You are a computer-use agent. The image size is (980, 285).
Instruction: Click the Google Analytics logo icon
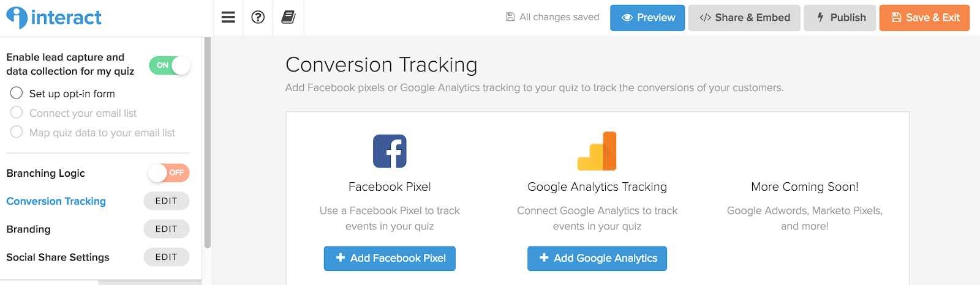[x=597, y=151]
